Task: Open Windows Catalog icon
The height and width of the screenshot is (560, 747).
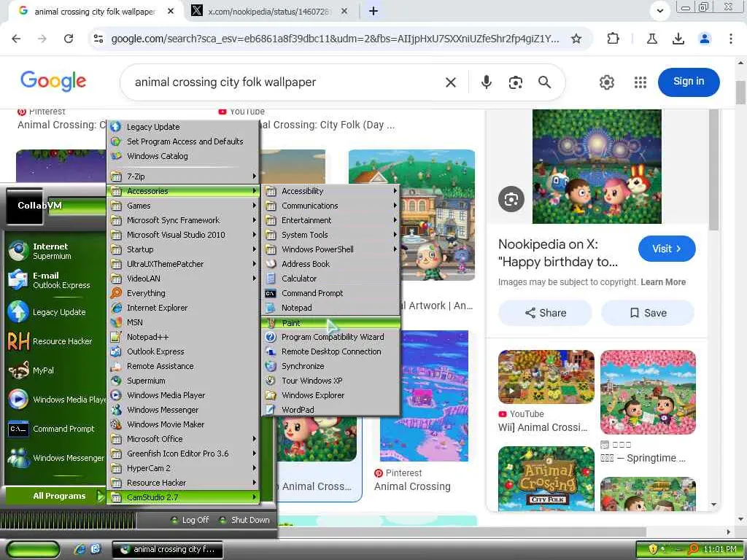Action: 116,156
